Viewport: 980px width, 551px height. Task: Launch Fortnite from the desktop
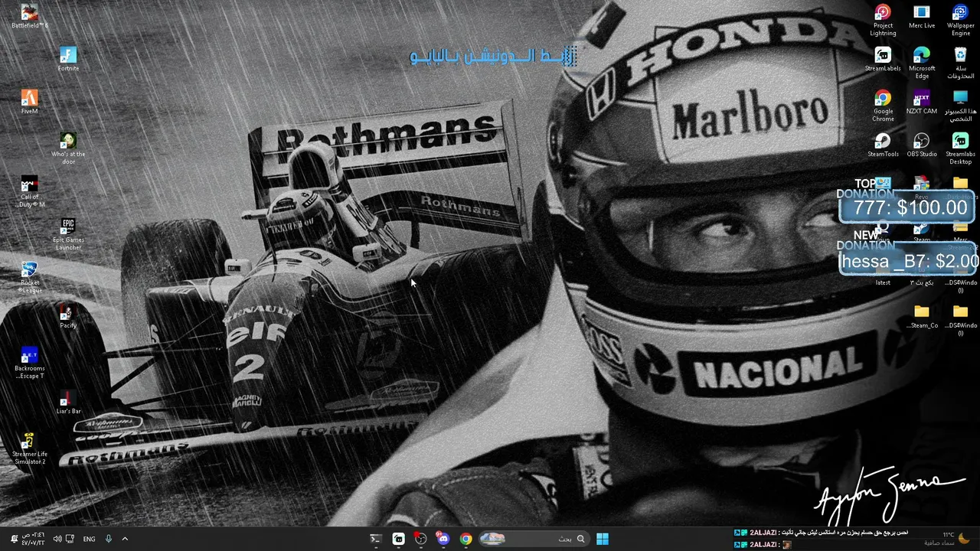click(x=68, y=59)
